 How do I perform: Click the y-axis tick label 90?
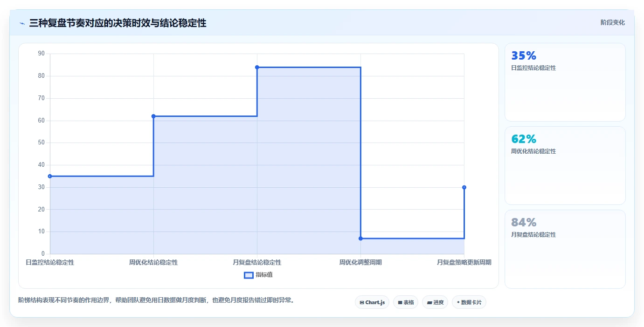41,54
